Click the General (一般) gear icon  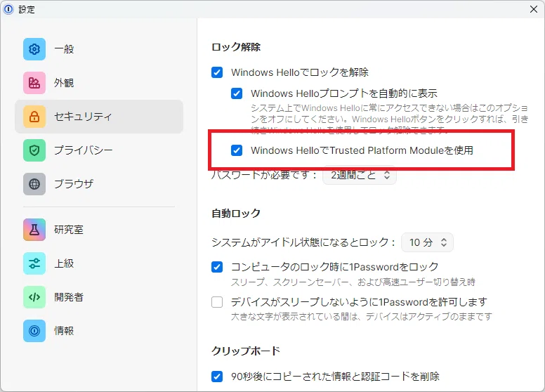[34, 49]
